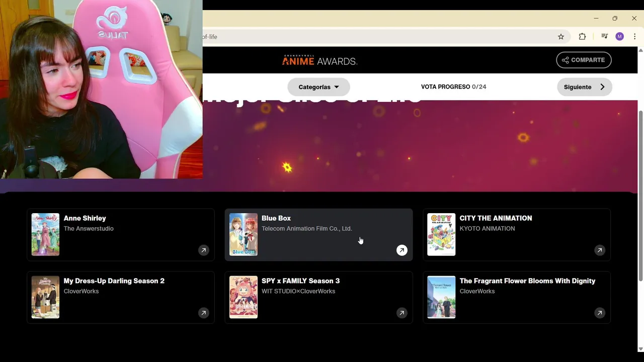The image size is (644, 362).
Task: Click the COMPARTE share button
Action: pos(584,60)
